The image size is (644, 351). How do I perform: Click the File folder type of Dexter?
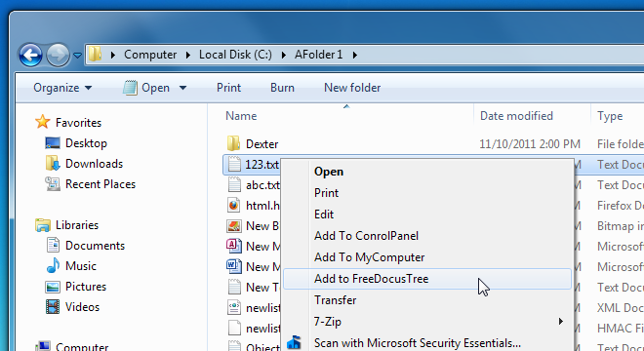(621, 144)
